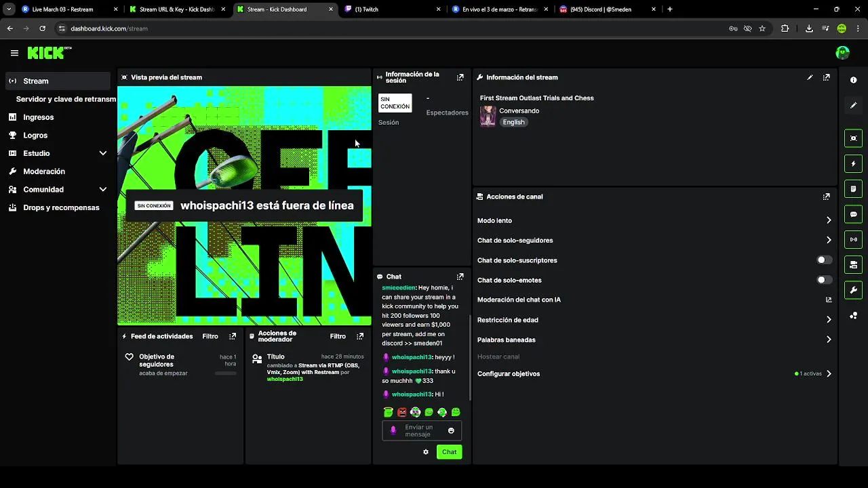Click the three-dots cluster icon at sidebar bottom
This screenshot has height=488, width=868.
pyautogui.click(x=853, y=316)
